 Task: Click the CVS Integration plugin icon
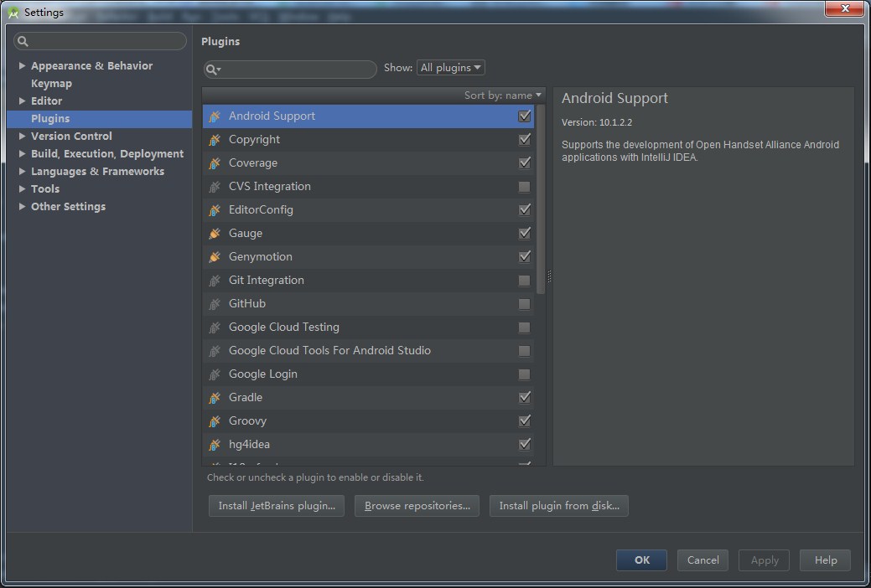pyautogui.click(x=215, y=187)
